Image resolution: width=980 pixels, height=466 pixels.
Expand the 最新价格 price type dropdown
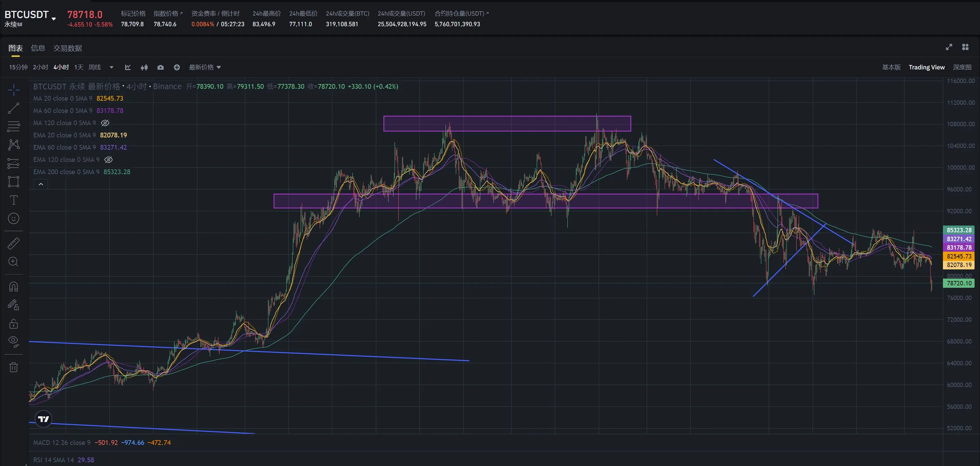205,67
